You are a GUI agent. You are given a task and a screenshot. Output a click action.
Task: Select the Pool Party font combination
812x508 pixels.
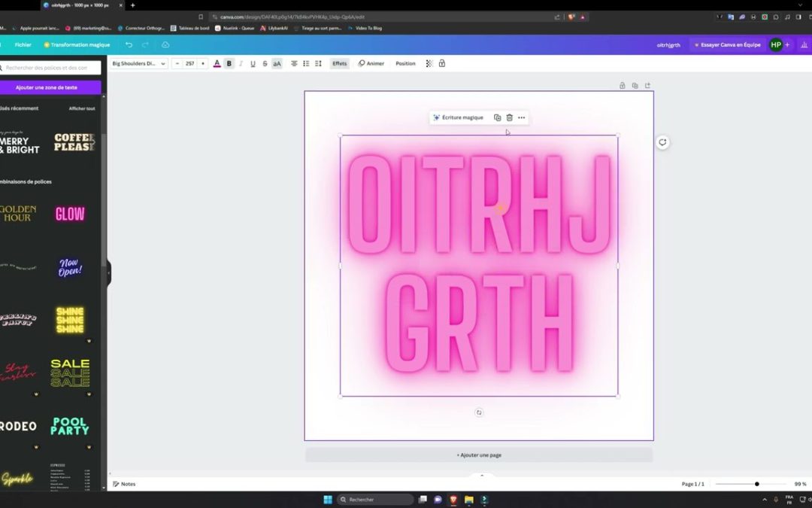point(70,426)
